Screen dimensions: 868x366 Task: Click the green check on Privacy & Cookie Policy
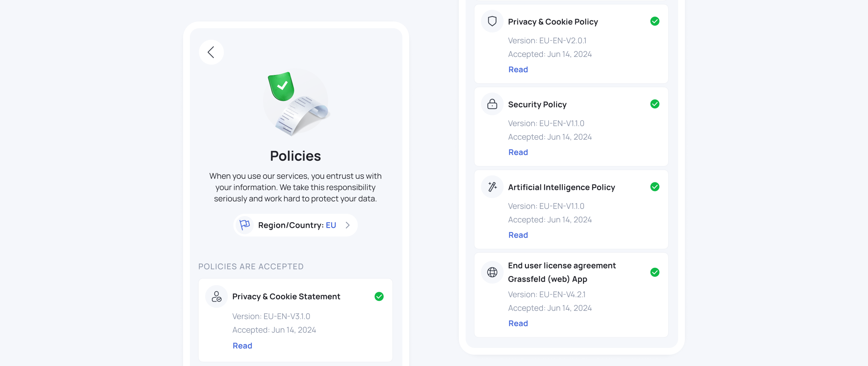[x=655, y=21]
